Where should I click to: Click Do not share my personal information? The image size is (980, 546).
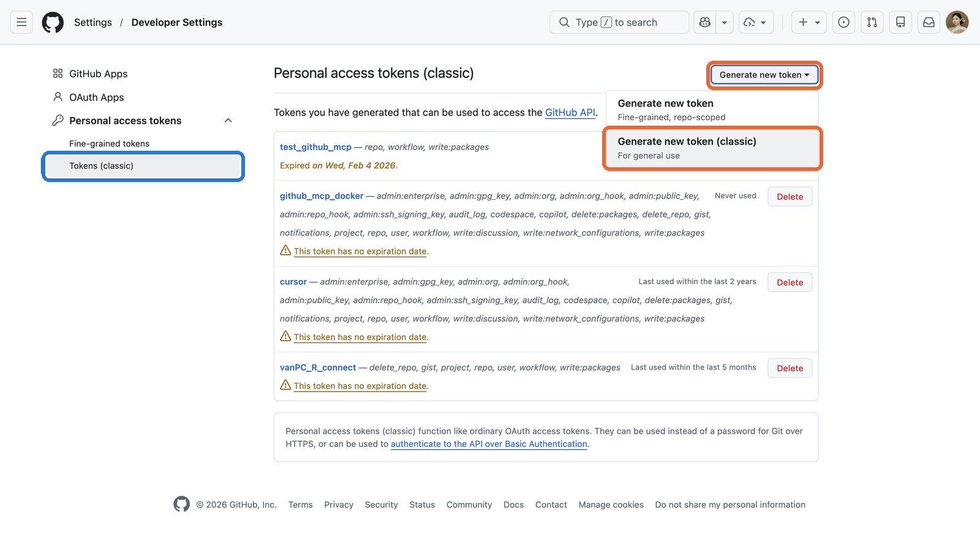730,505
